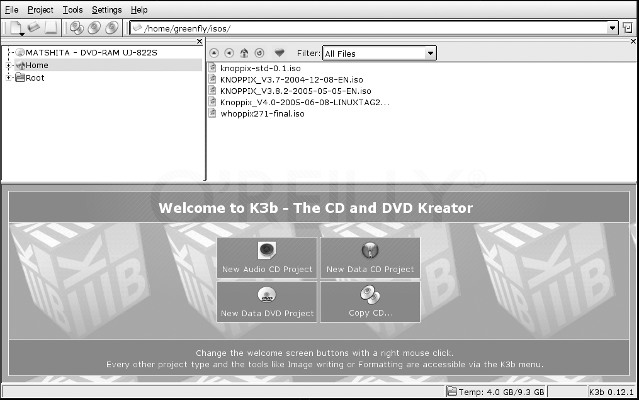Screen dimensions: 639x400
Task: Open the Tools menu
Action: [73, 9]
